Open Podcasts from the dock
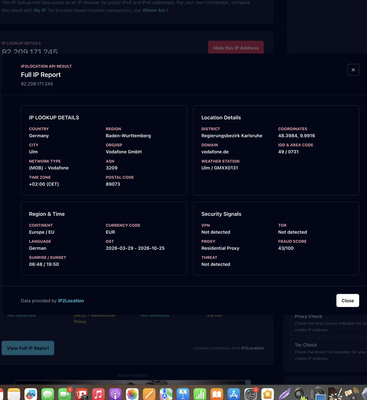 pyautogui.click(x=115, y=394)
